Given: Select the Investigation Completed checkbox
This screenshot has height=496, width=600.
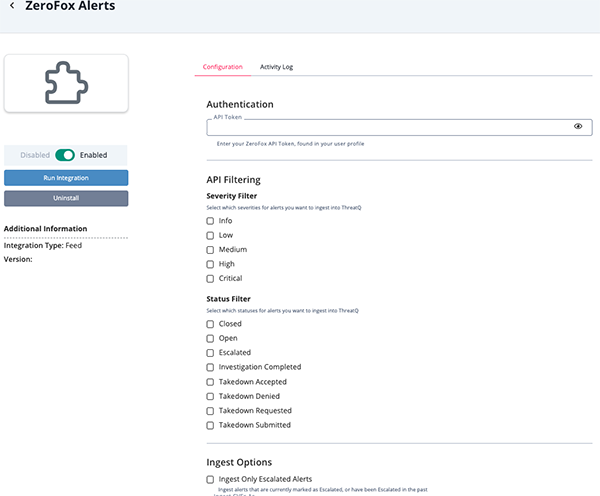Looking at the screenshot, I should [x=210, y=367].
